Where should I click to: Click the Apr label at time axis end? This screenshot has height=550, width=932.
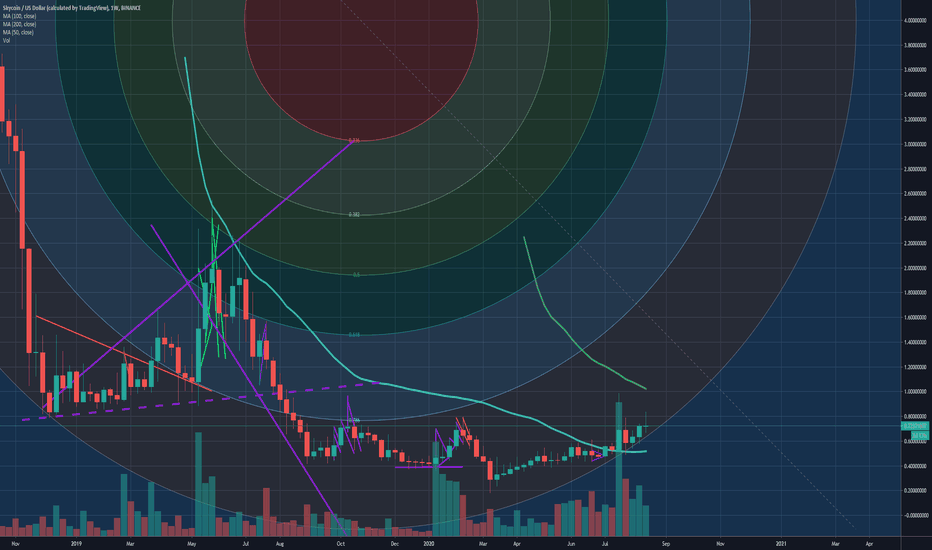[x=869, y=543]
